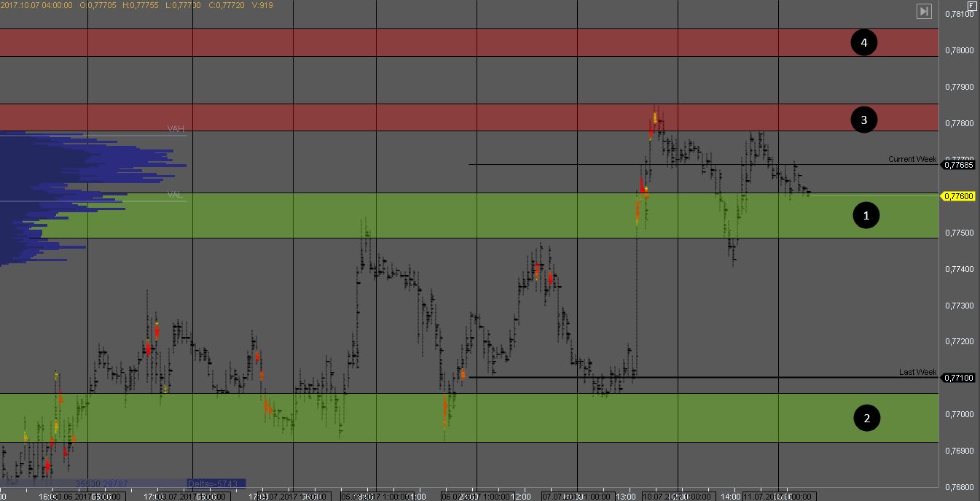Click the Current Week level label
The height and width of the screenshot is (501, 980).
click(912, 159)
